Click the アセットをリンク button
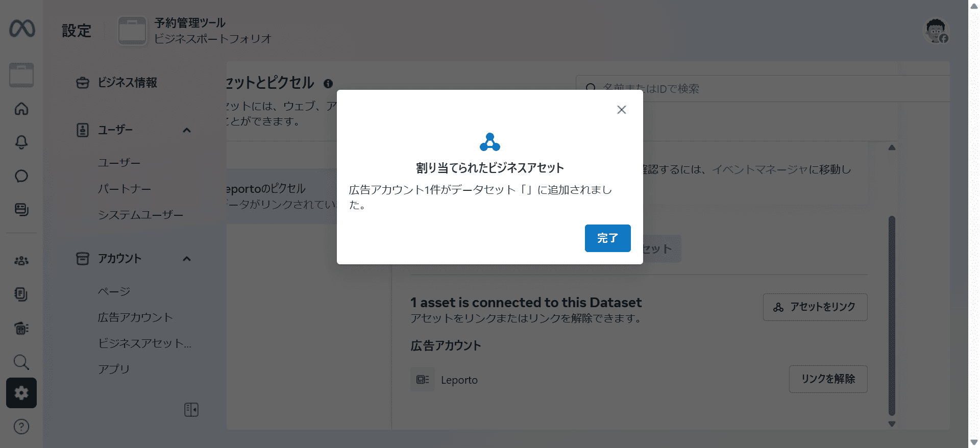Image resolution: width=980 pixels, height=448 pixels. (815, 307)
